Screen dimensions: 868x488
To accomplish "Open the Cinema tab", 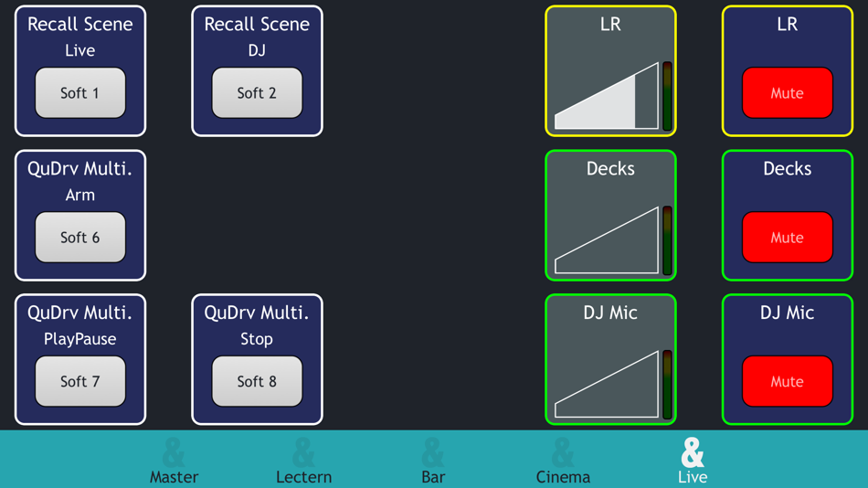I will pyautogui.click(x=563, y=461).
